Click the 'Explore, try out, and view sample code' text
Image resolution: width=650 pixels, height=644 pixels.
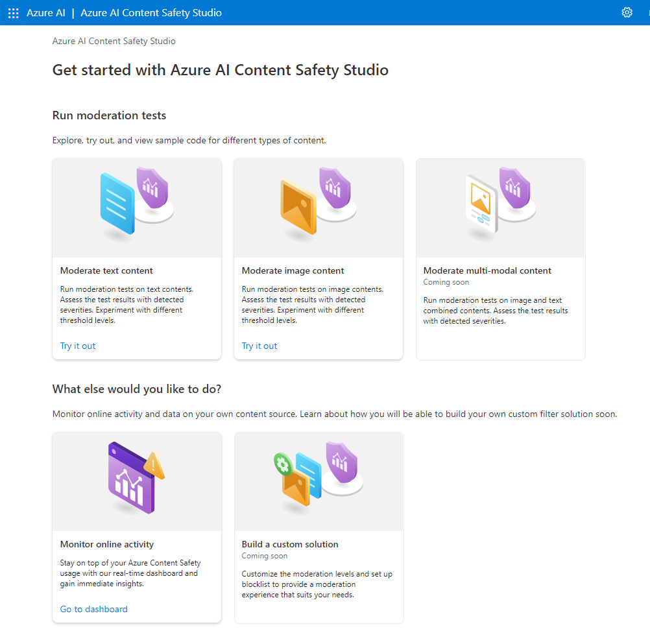point(189,141)
